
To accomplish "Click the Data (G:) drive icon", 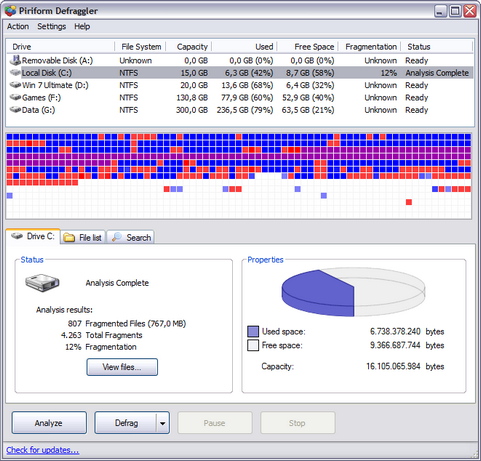I will [x=15, y=110].
